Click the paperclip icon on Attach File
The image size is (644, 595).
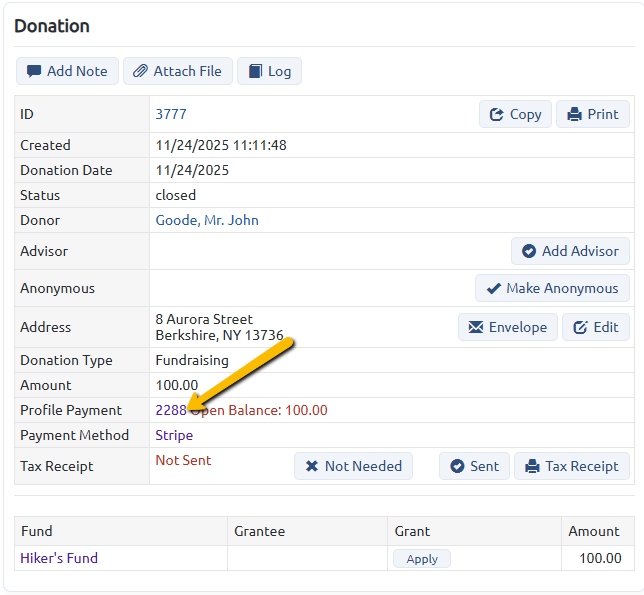(140, 71)
